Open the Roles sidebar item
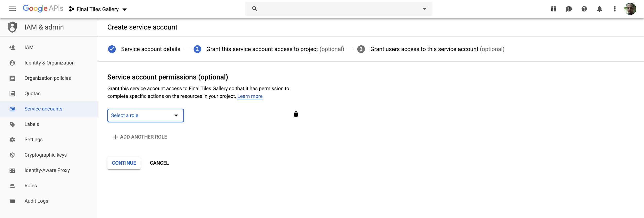644x218 pixels. [x=31, y=185]
